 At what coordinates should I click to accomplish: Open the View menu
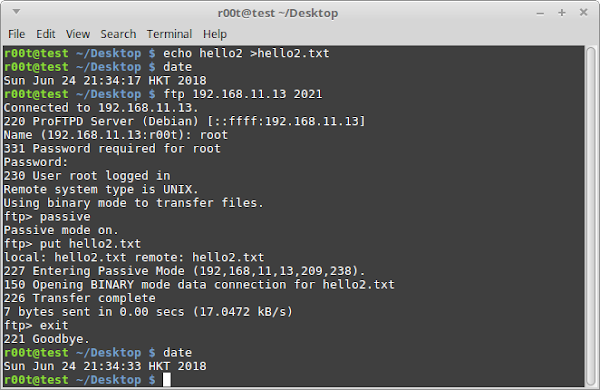pyautogui.click(x=78, y=34)
